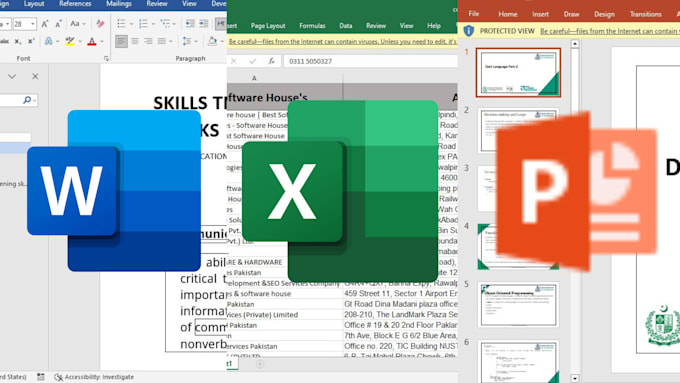Select slide 5 thumbnail in PowerPoint
Screen dimensions: 680x383
(518, 304)
